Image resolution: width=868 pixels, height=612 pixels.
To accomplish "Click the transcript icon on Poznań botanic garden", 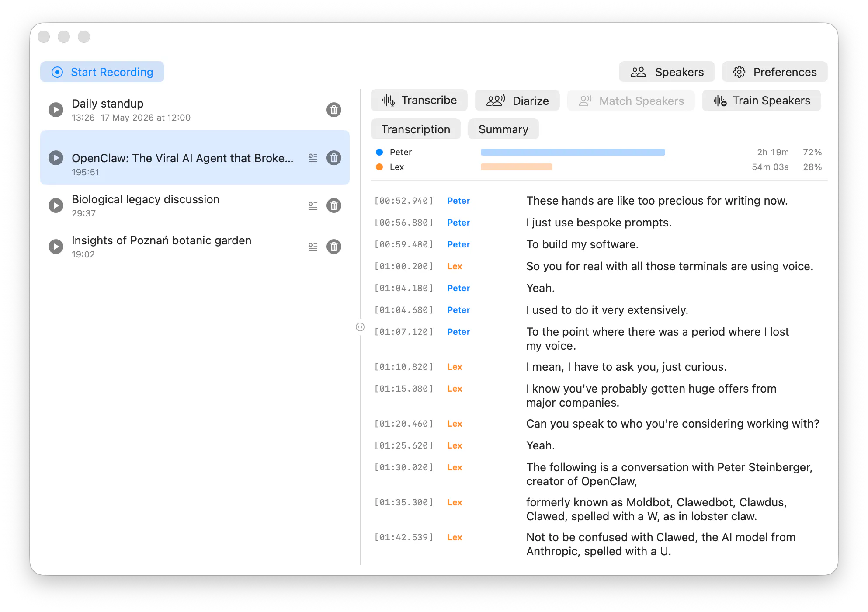I will (x=313, y=247).
